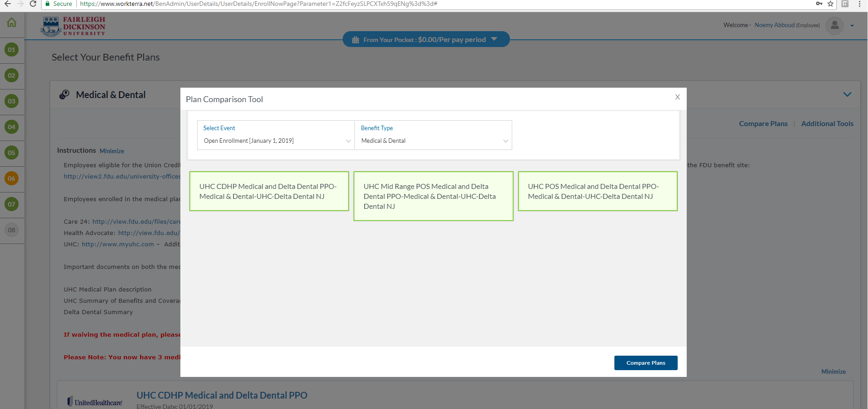This screenshot has width=868, height=409.
Task: Click the Compare Plans link at top right
Action: tap(763, 124)
